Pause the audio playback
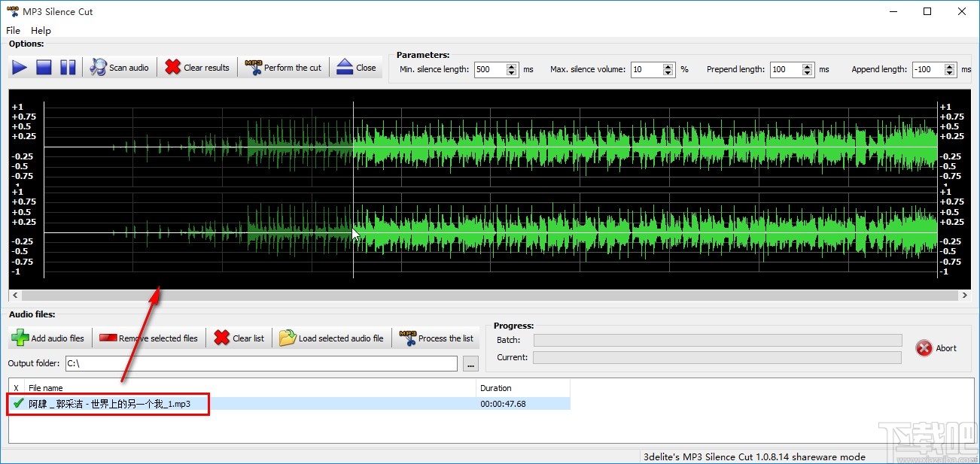The image size is (980, 464). (x=68, y=68)
